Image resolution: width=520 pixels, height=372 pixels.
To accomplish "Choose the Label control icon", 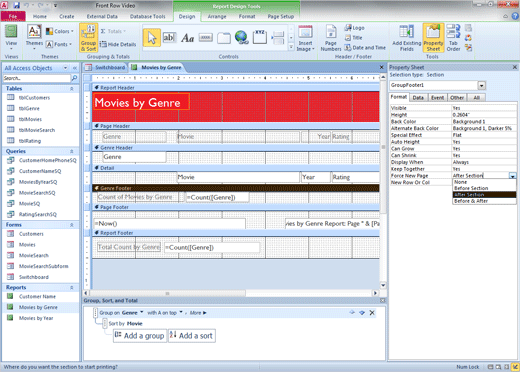I will click(x=187, y=38).
